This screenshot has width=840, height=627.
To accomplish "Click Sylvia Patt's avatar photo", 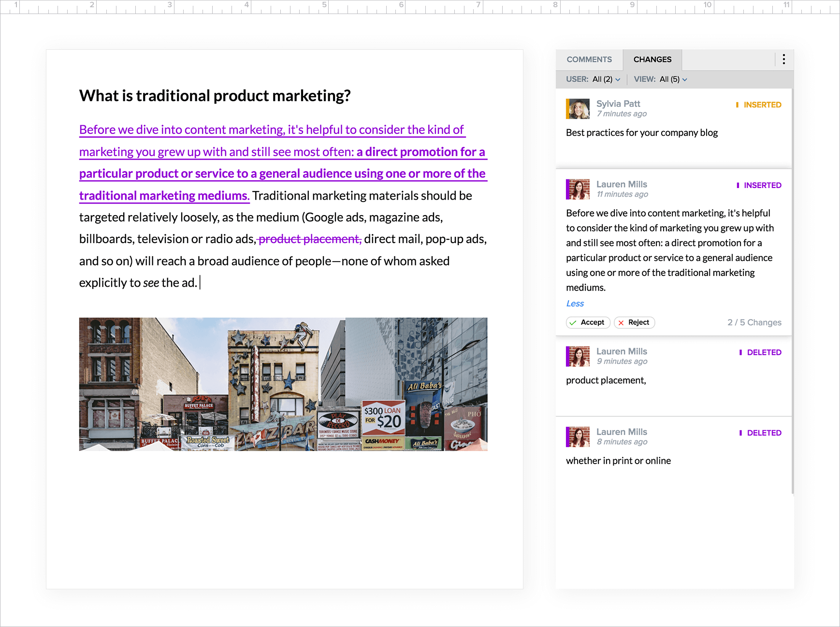I will click(579, 109).
